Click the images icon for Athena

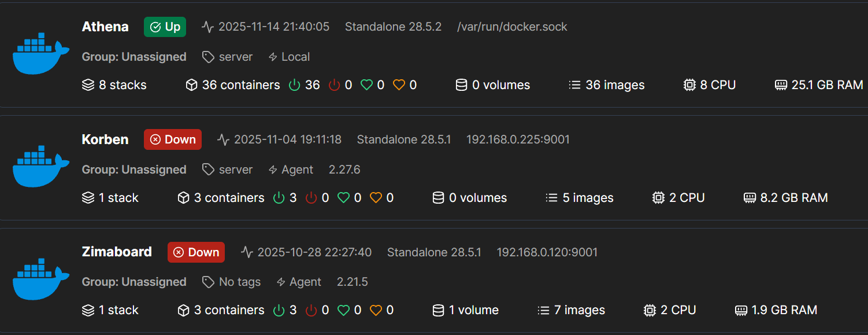[574, 84]
